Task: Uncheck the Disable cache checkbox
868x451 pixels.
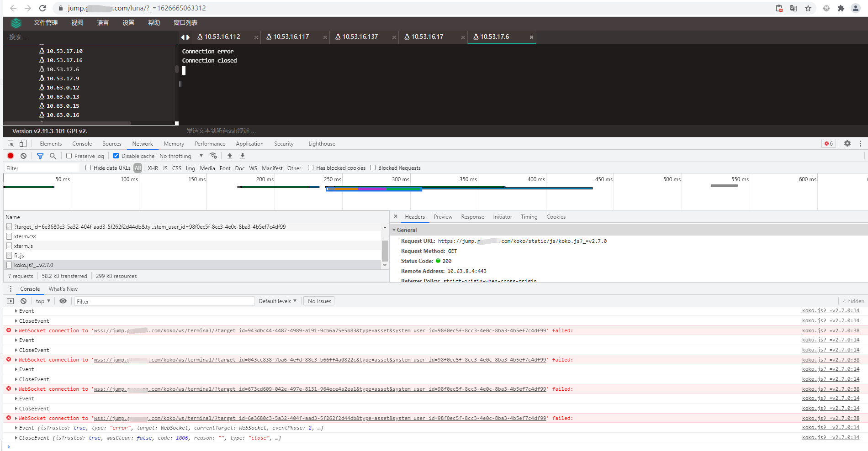Action: 116,156
